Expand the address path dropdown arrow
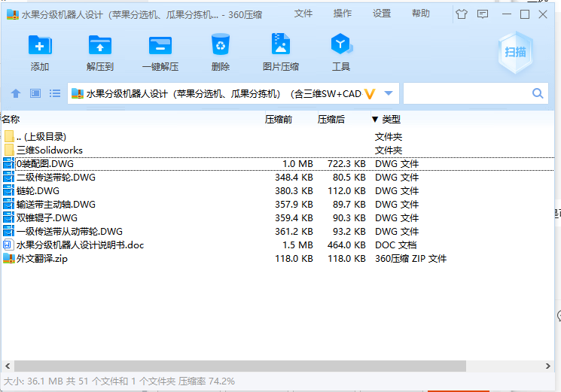 point(389,93)
